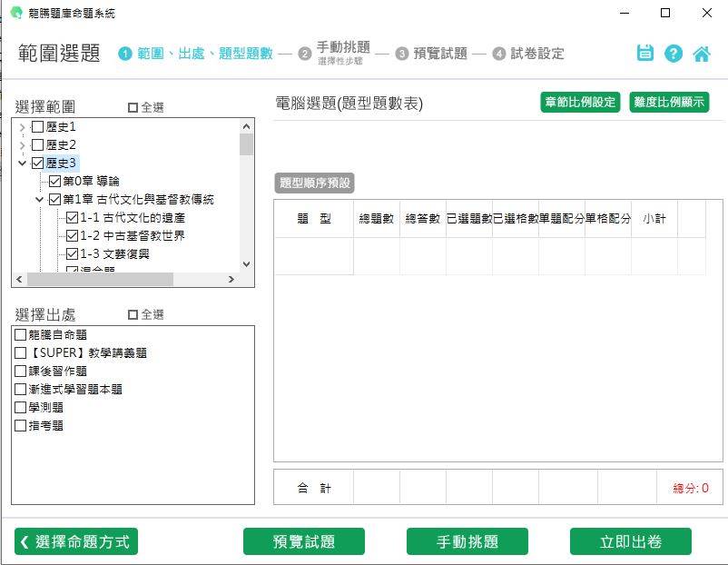The height and width of the screenshot is (565, 728).
Task: Check 龍騰自命題 source checkbox
Action: point(21,334)
